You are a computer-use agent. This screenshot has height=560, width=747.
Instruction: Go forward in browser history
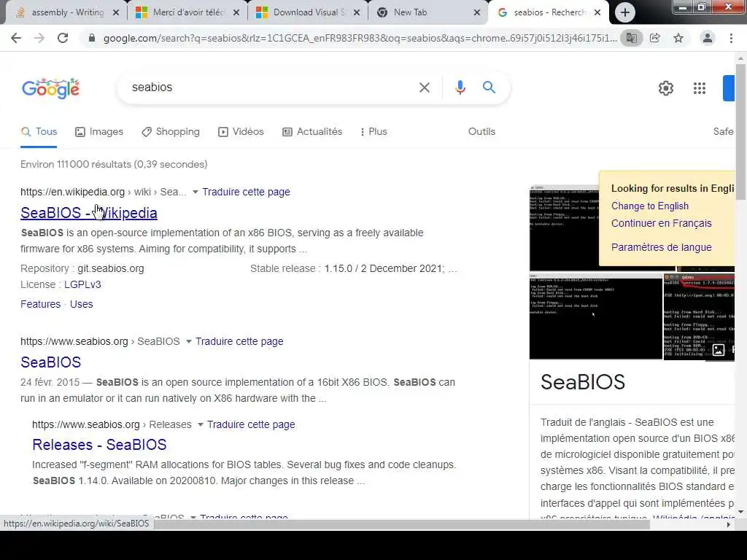[x=39, y=38]
